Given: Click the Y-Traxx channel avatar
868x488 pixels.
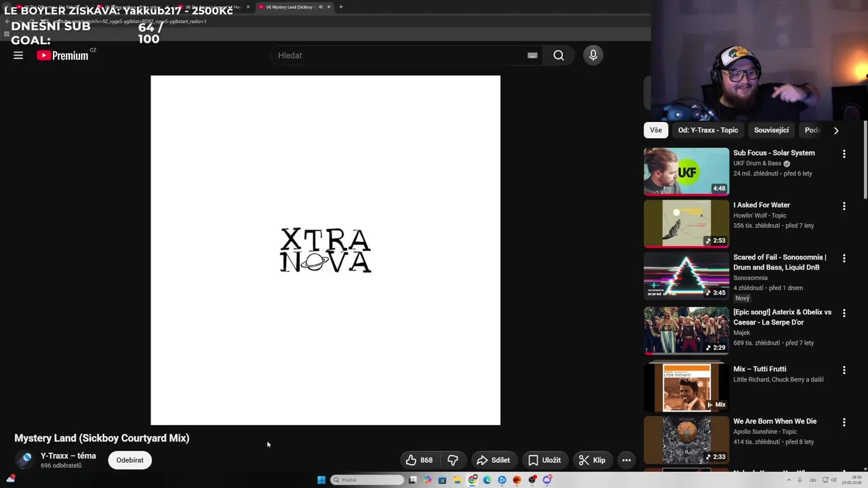Looking at the screenshot, I should pyautogui.click(x=25, y=460).
